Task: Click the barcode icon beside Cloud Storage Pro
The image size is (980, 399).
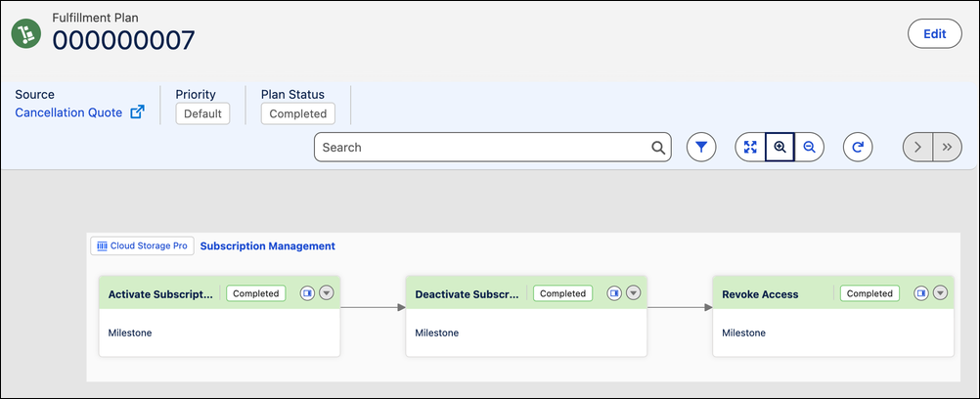Action: pos(102,245)
